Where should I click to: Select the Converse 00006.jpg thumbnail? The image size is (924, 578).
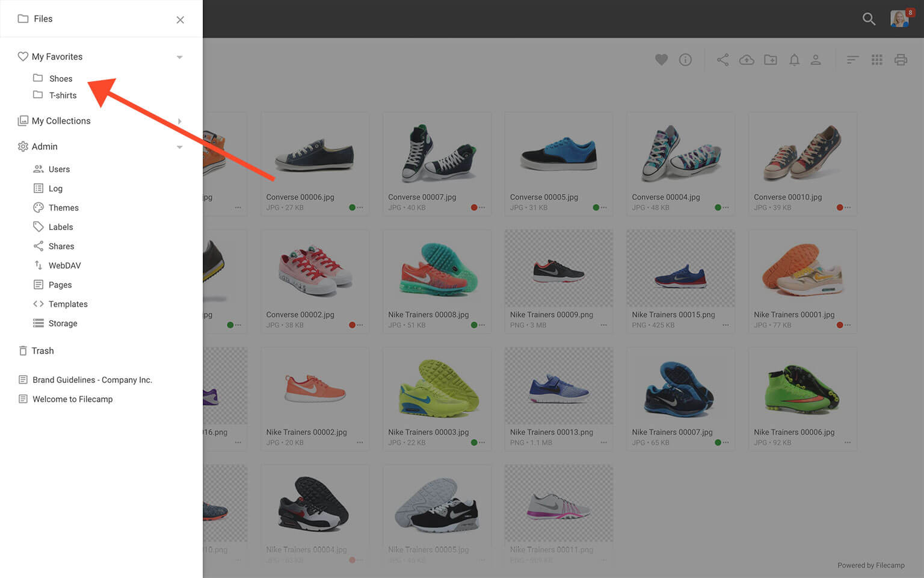tap(315, 151)
